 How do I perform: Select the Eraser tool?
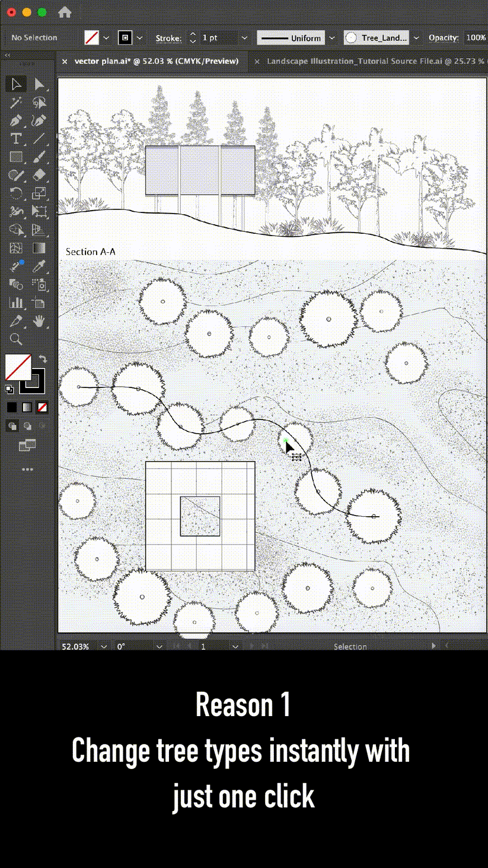[39, 176]
